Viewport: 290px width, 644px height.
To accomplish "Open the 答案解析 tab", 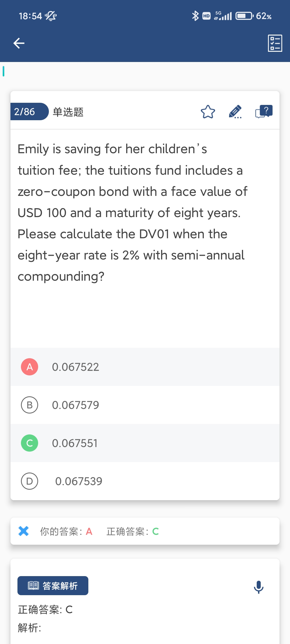I will pyautogui.click(x=53, y=586).
